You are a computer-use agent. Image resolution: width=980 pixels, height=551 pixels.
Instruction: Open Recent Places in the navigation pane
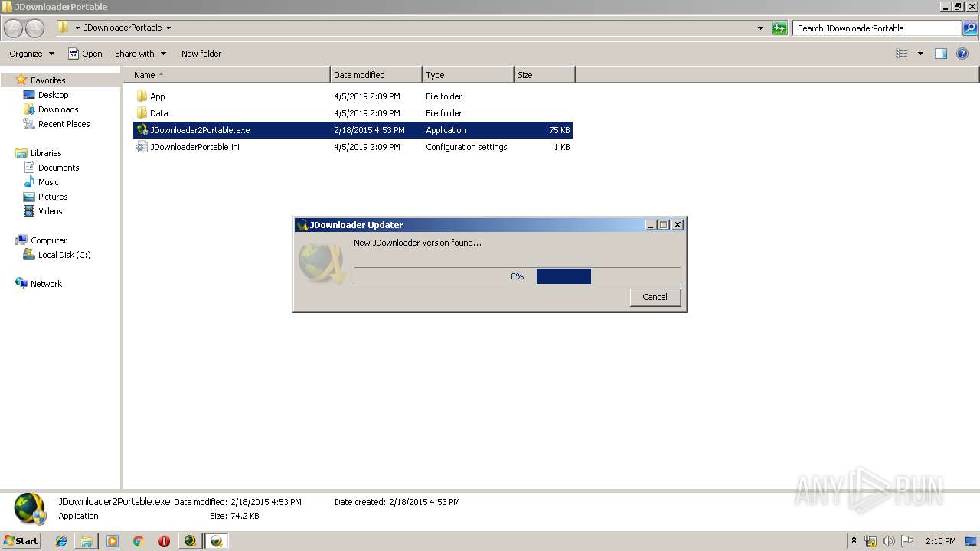pos(64,124)
